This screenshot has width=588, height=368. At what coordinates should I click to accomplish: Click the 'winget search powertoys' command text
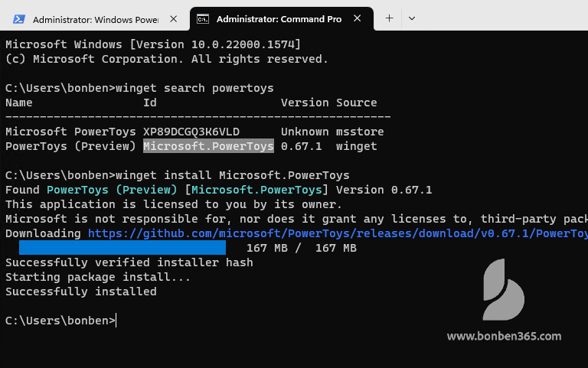pos(194,88)
